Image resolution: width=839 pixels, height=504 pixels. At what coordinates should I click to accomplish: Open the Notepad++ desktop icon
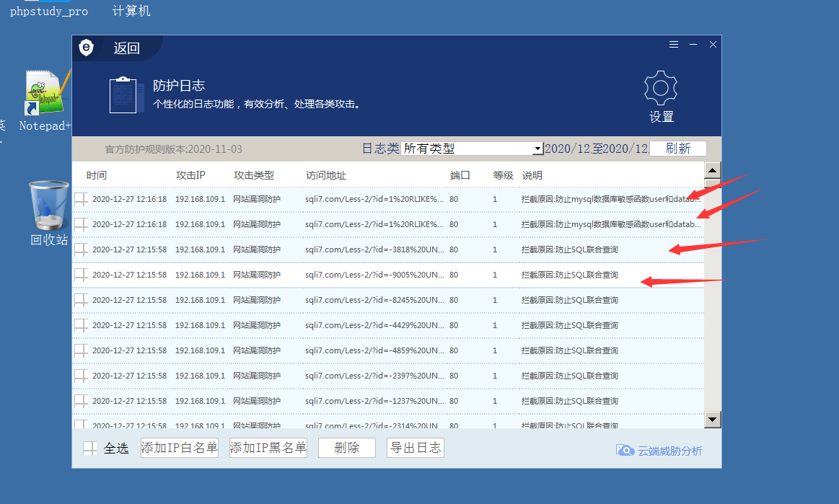tap(45, 94)
